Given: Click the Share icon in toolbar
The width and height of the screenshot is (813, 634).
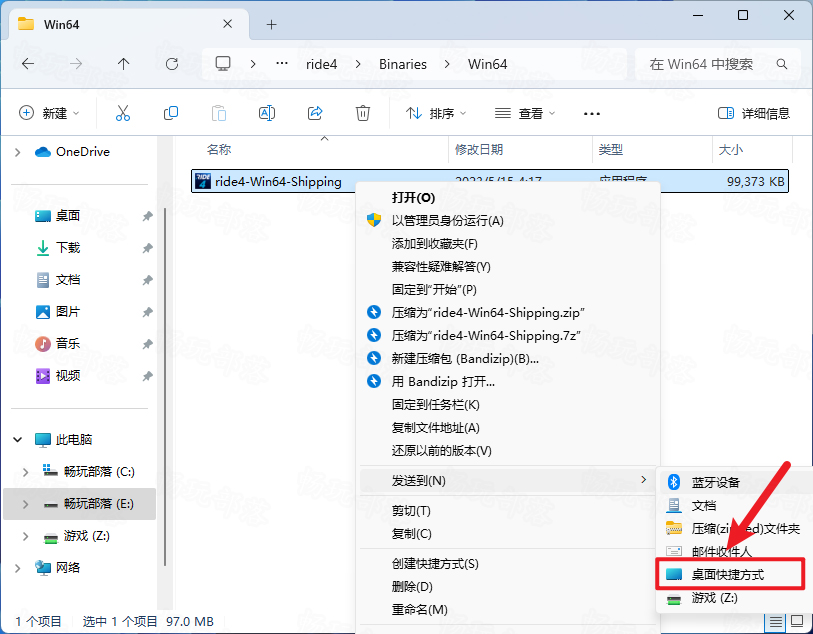Looking at the screenshot, I should [315, 113].
